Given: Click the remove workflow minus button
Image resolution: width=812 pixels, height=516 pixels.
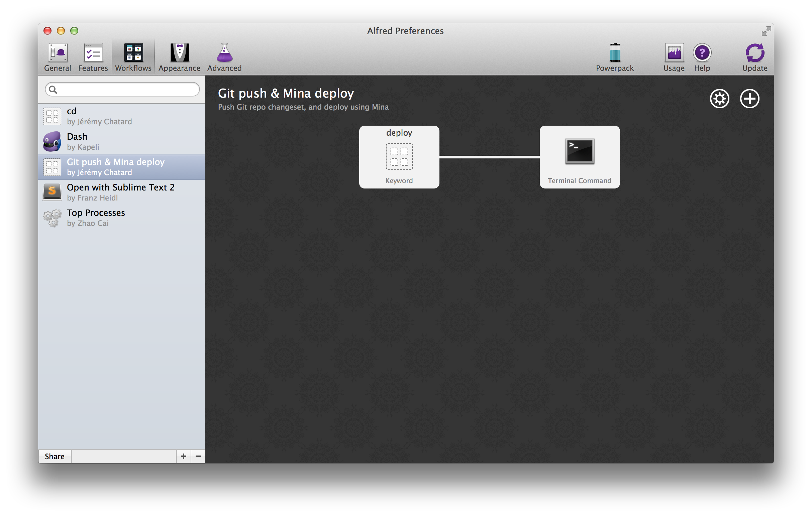Looking at the screenshot, I should click(x=199, y=456).
